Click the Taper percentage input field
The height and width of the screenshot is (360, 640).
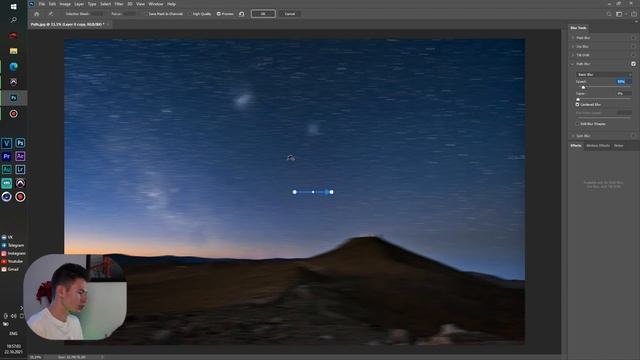pyautogui.click(x=623, y=93)
